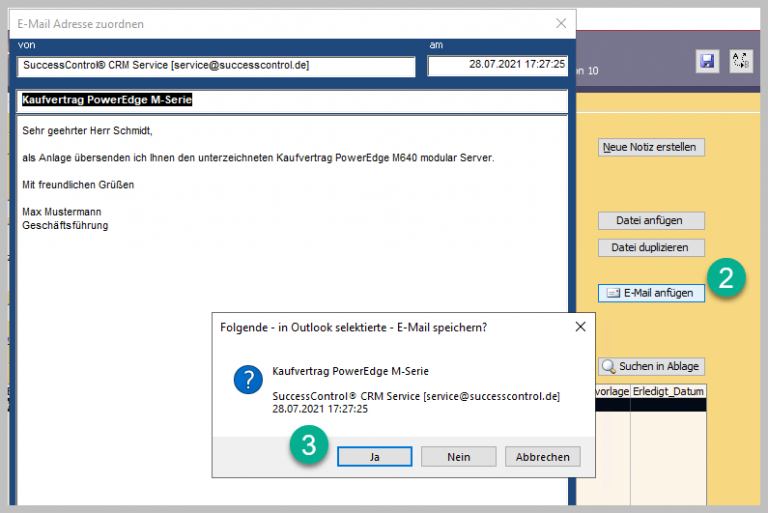Click the Datei anfügen button

tap(651, 220)
